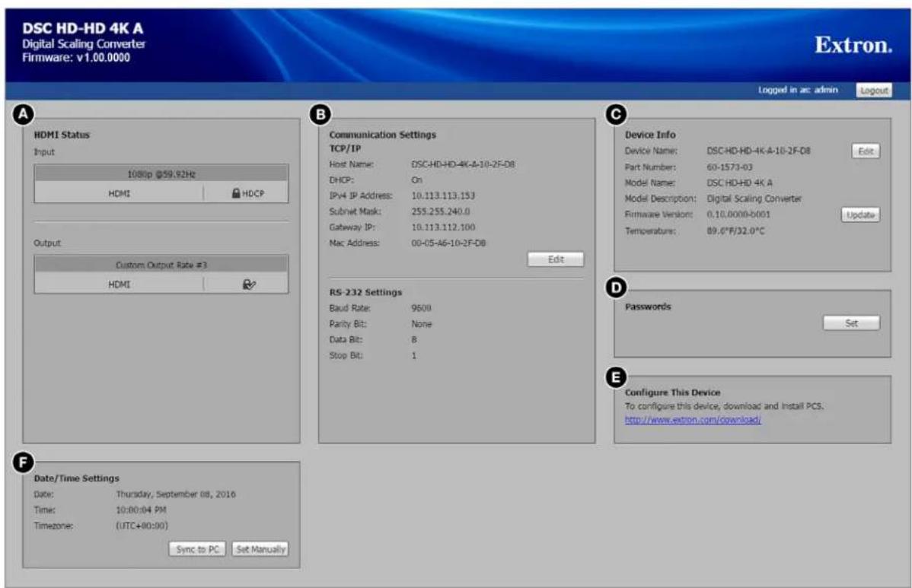
Task: Click the DSC HD-HD 4K A page title
Action: [82, 28]
